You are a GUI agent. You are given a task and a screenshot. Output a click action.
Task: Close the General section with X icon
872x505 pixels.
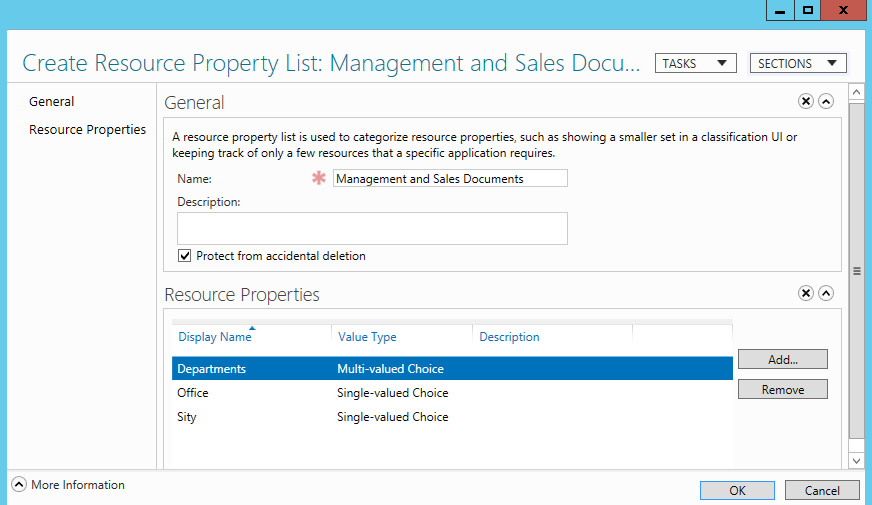point(805,101)
